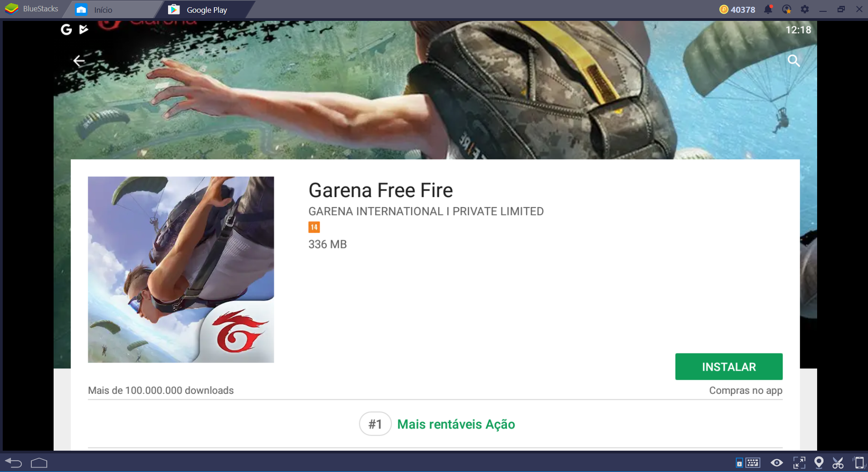Click the INSTALAR button
The height and width of the screenshot is (472, 868).
point(729,367)
